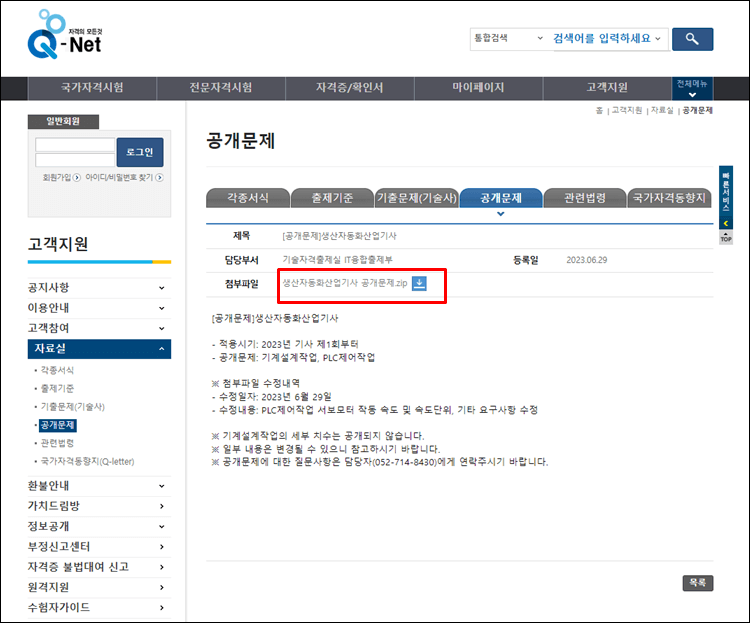Open 자격증 불법대여 신고 item
This screenshot has height=623, width=750.
99,567
